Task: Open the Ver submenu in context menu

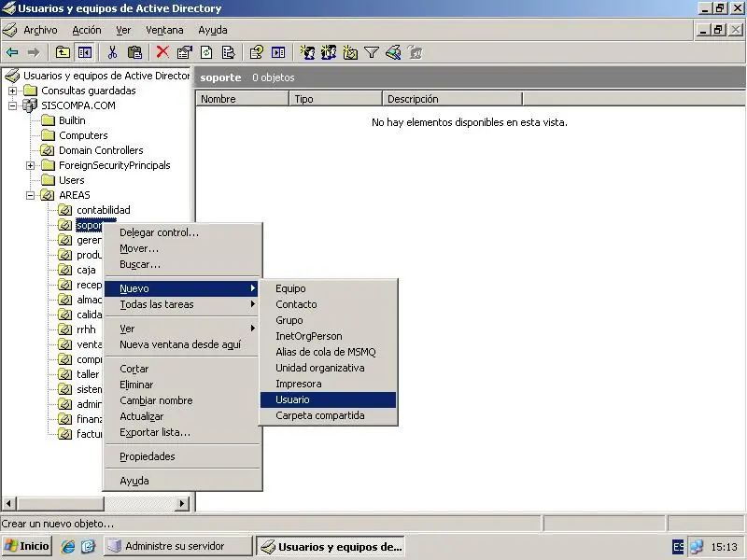Action: click(x=182, y=329)
